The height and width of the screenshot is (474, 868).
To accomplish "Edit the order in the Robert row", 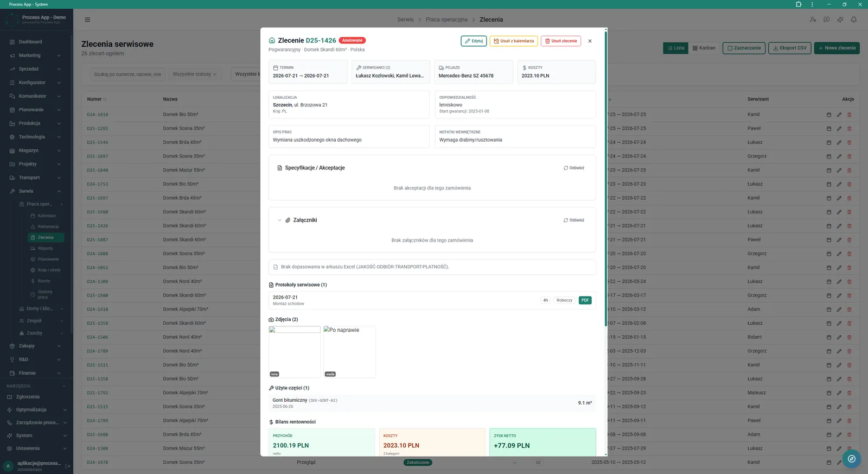I will [x=839, y=337].
